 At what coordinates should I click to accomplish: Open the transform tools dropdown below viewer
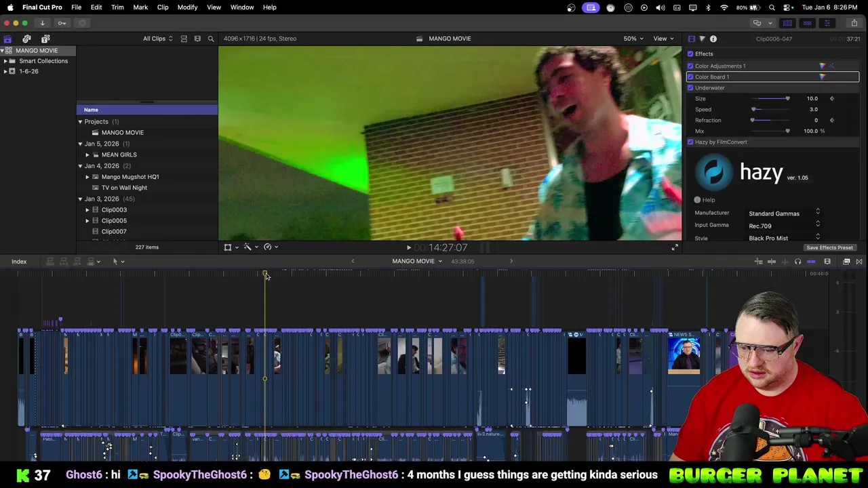[231, 247]
